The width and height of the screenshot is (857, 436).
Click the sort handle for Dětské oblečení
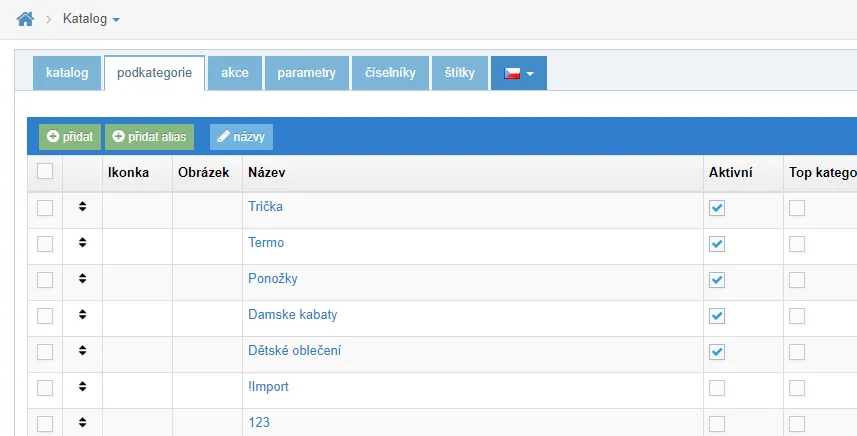click(83, 350)
